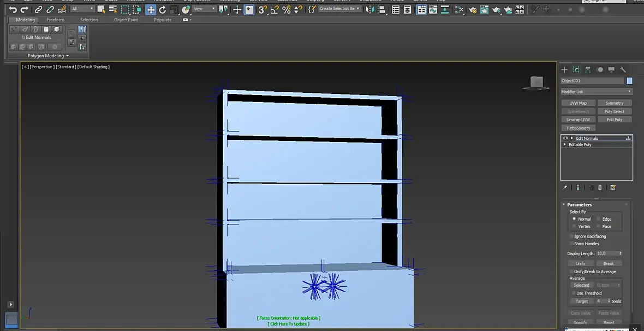Open the Perspective viewport label menu

[x=42, y=67]
